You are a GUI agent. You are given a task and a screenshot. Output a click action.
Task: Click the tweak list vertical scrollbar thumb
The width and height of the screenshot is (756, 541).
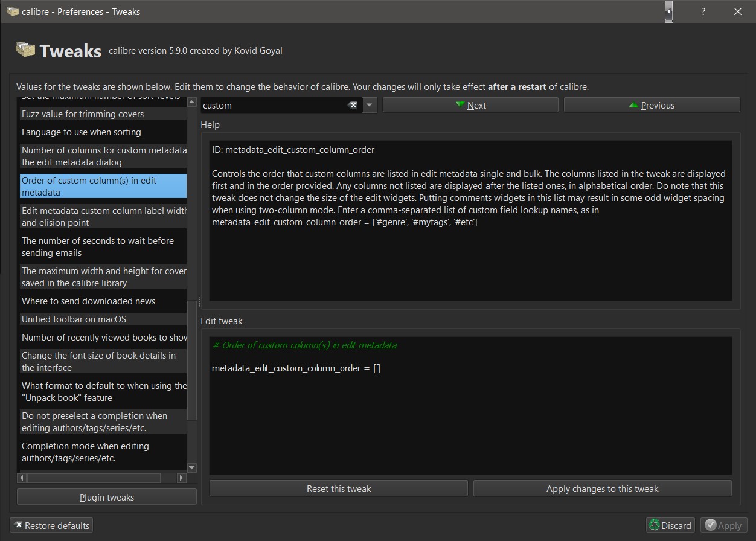coord(192,360)
